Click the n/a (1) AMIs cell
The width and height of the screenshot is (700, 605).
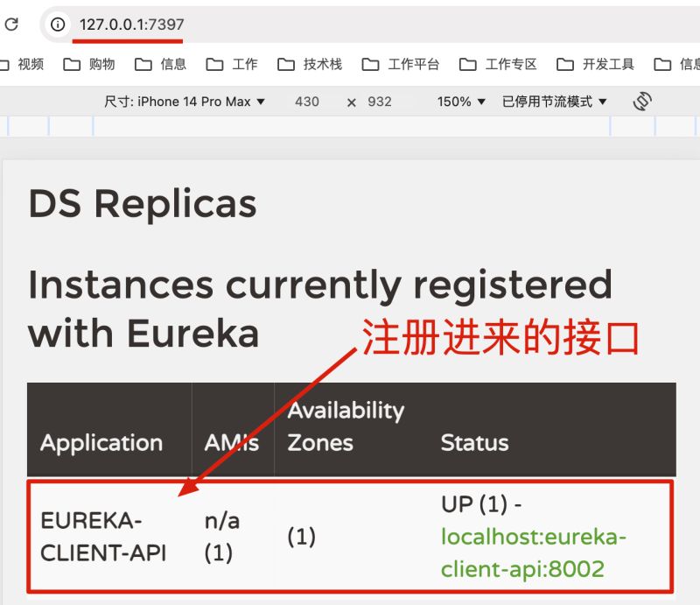222,537
